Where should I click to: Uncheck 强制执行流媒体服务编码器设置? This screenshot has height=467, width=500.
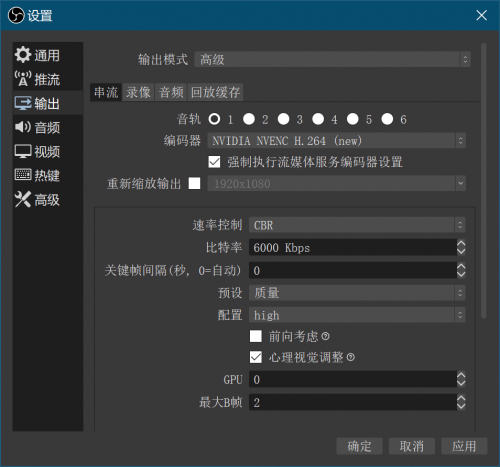click(x=214, y=162)
